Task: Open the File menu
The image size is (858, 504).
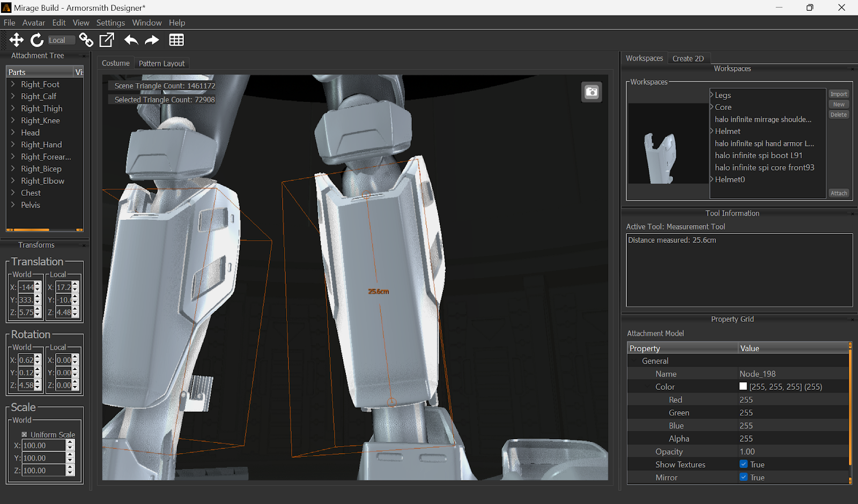Action: [9, 23]
